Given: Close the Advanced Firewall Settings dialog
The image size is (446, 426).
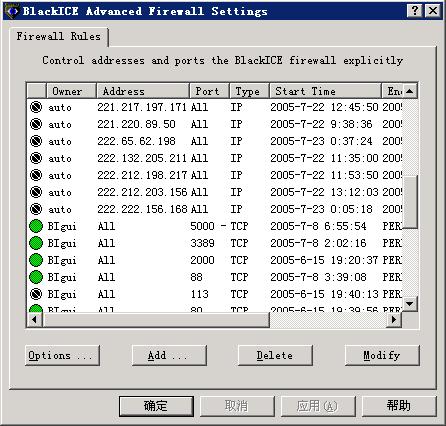Looking at the screenshot, I should (x=433, y=11).
